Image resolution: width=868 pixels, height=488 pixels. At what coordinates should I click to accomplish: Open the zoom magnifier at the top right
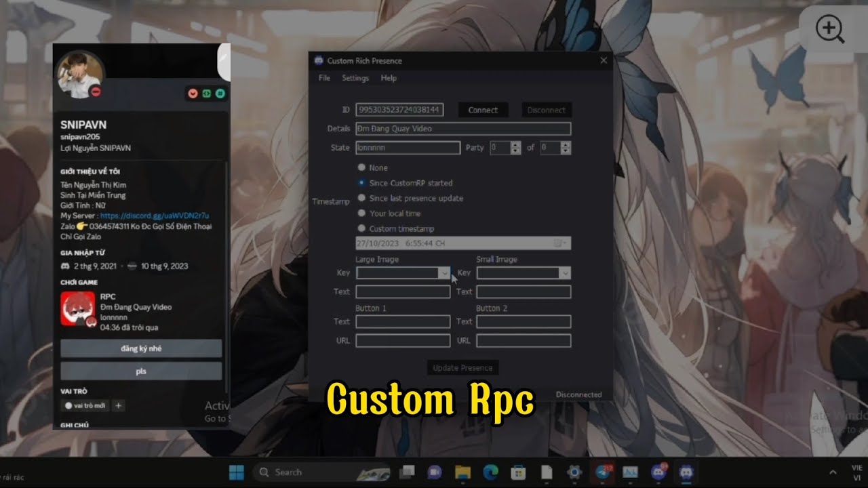830,29
